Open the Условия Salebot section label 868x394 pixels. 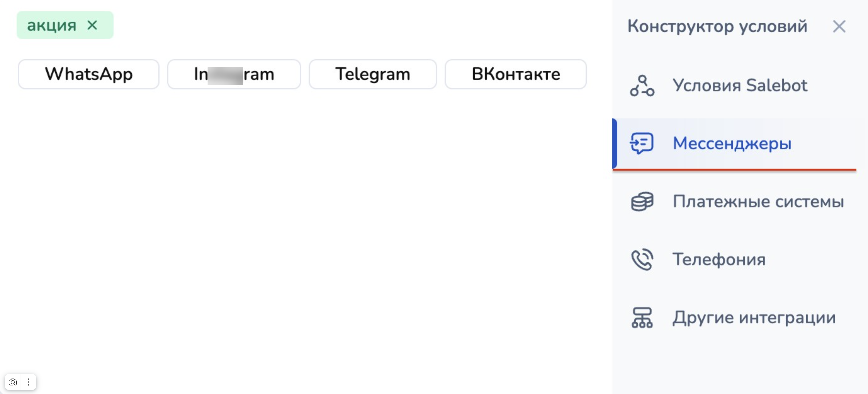[x=740, y=85]
